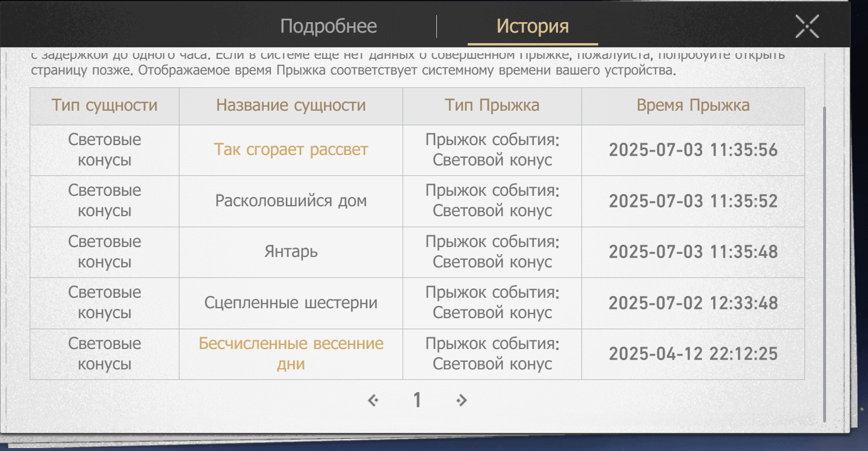Click the Тип сущности column header
The image size is (868, 451).
pyautogui.click(x=105, y=105)
